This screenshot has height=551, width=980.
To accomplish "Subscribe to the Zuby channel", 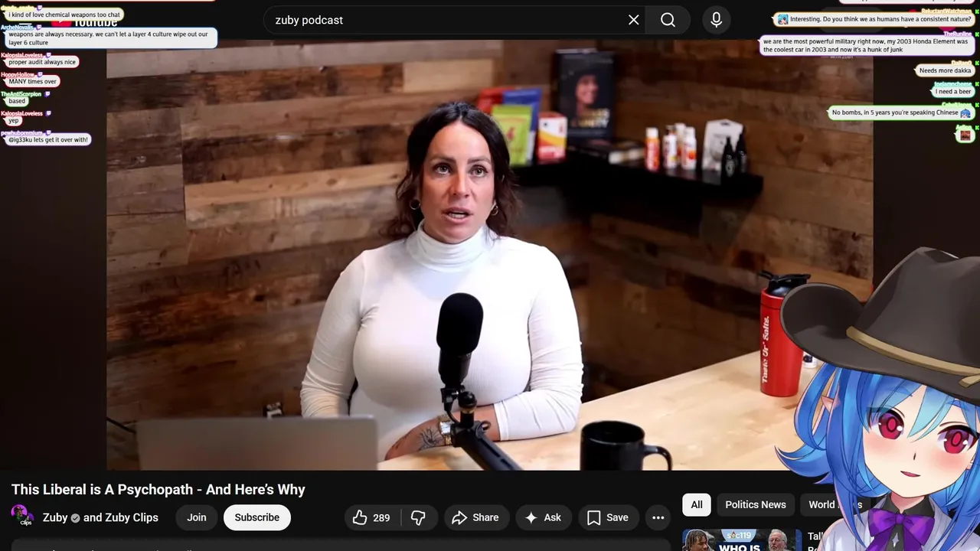I will point(257,518).
